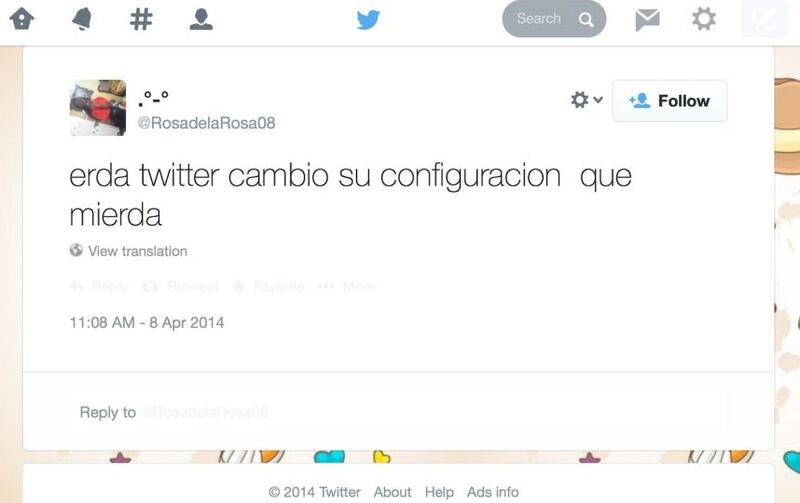Open the Ads info footer link
The image size is (800, 503).
pyautogui.click(x=493, y=492)
